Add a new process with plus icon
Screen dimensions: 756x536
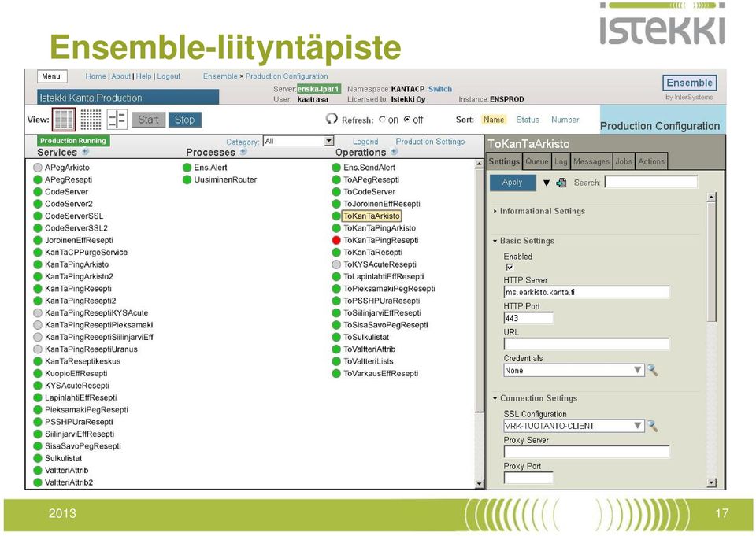coord(243,151)
